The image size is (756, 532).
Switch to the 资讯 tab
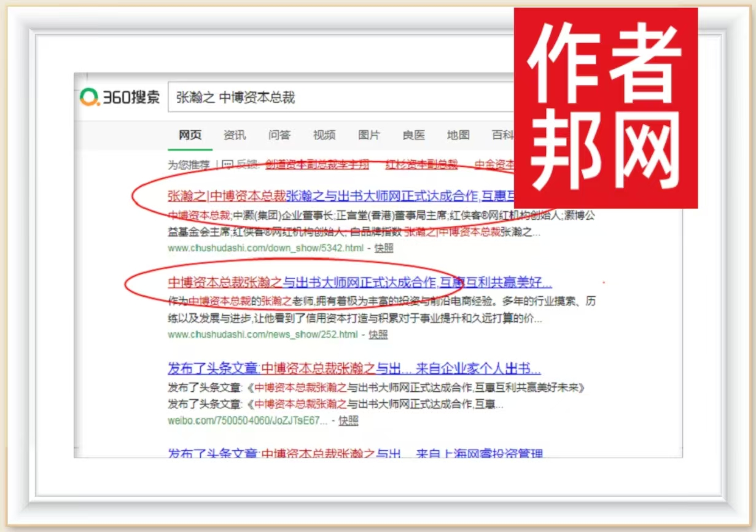point(235,135)
